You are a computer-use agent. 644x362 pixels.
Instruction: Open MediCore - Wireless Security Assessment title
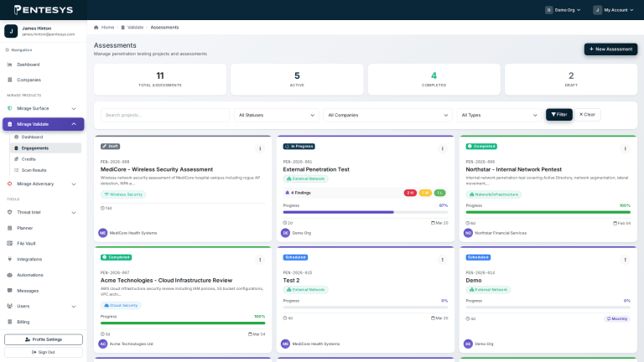point(157,169)
